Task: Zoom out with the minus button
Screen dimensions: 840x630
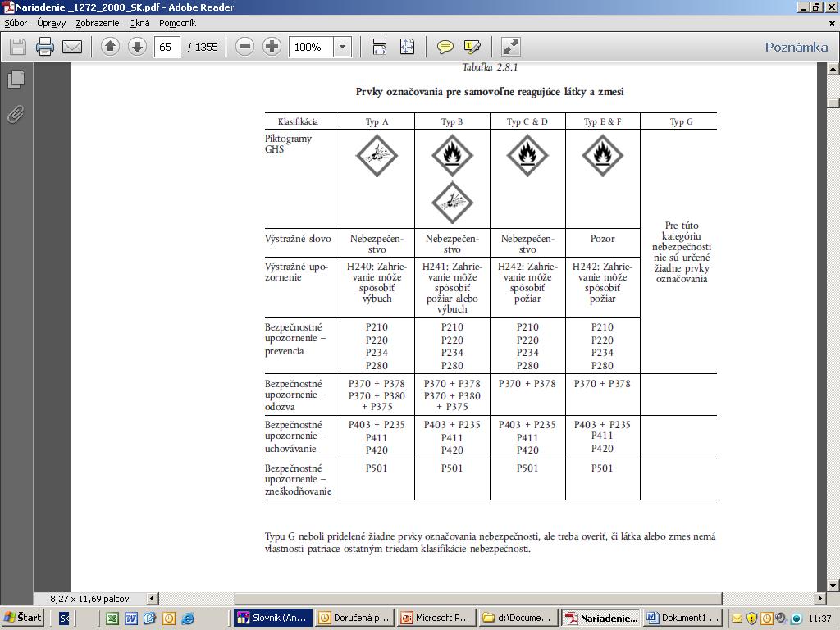Action: tap(244, 47)
